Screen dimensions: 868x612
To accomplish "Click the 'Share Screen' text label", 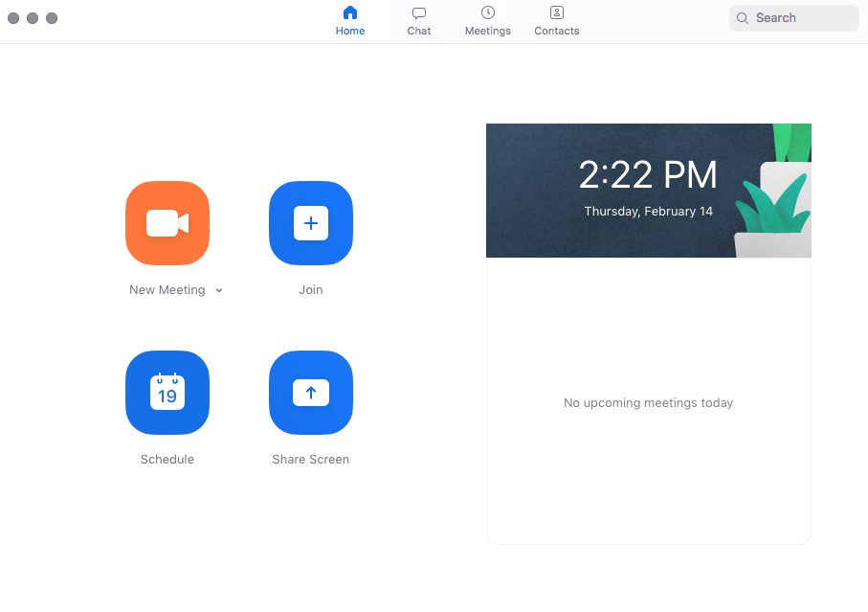I will (311, 460).
